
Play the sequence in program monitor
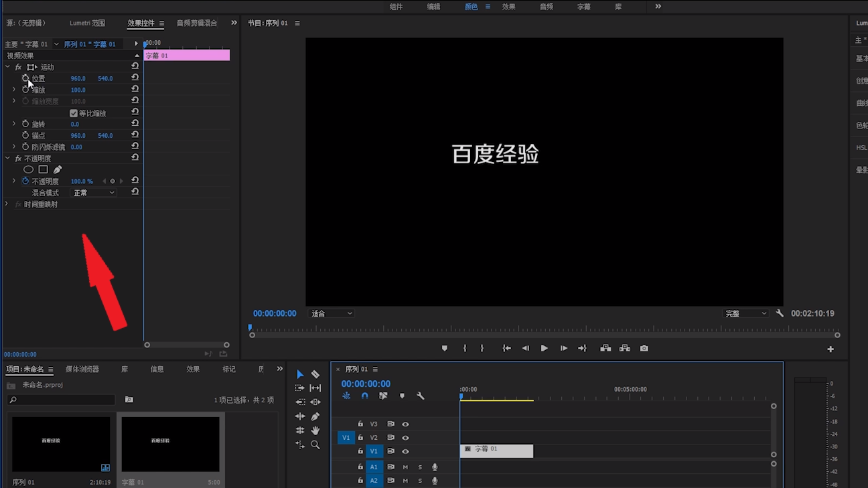pos(545,348)
